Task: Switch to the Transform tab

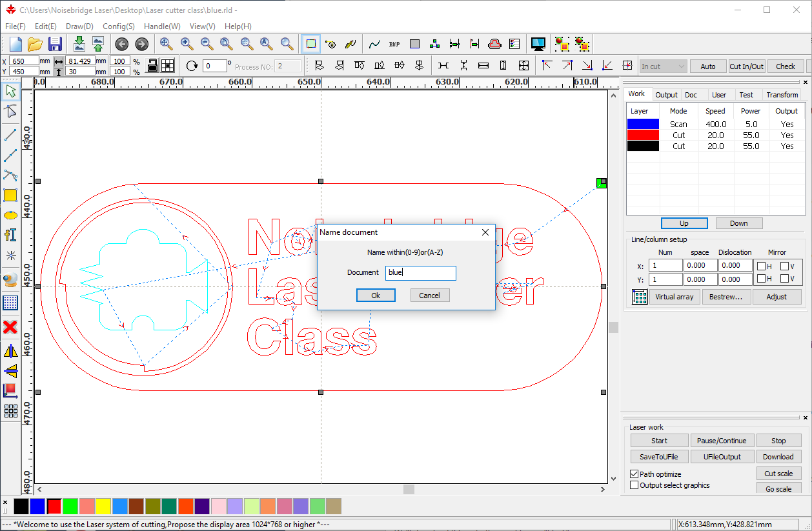Action: pyautogui.click(x=782, y=95)
